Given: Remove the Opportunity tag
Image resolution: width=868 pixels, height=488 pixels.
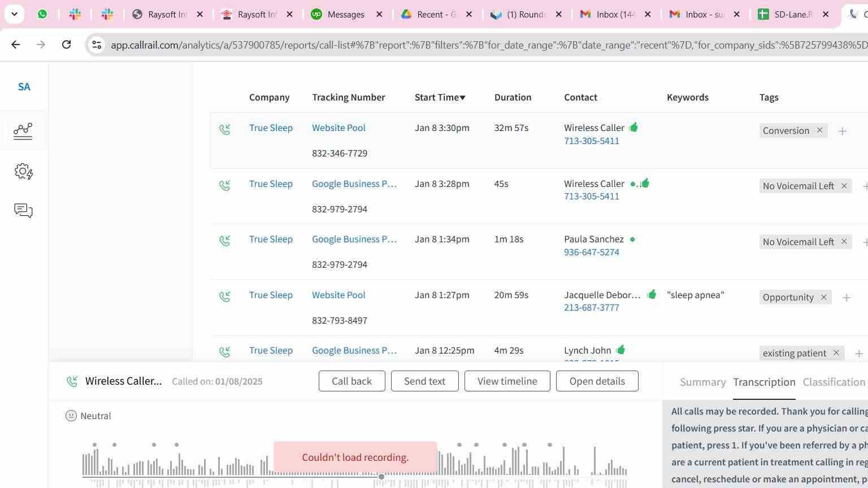Looking at the screenshot, I should (x=824, y=297).
